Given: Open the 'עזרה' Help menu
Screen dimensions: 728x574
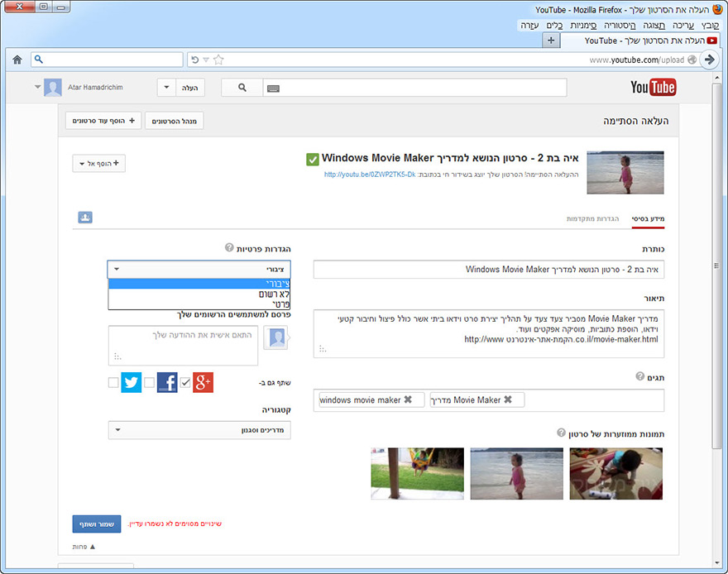Looking at the screenshot, I should [x=529, y=25].
